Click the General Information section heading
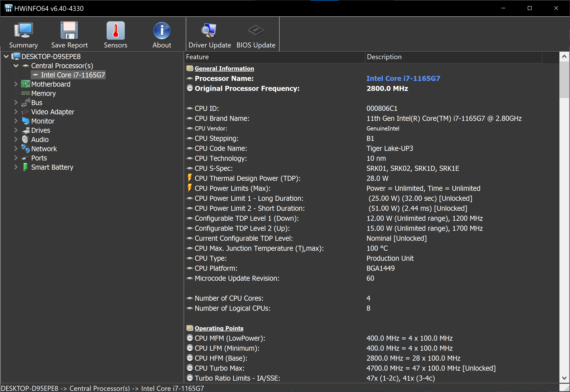Screen dimensions: 570x392 [x=224, y=69]
